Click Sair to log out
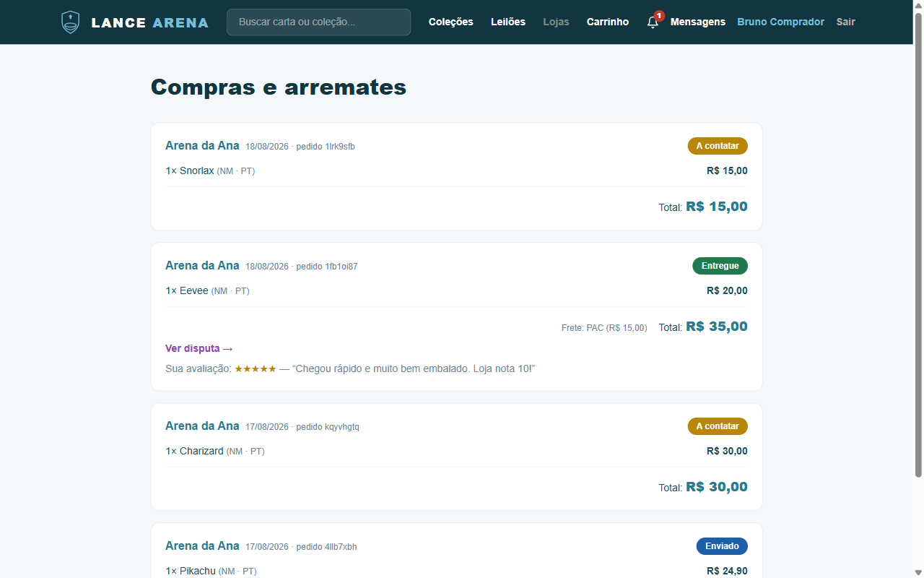 (x=846, y=22)
